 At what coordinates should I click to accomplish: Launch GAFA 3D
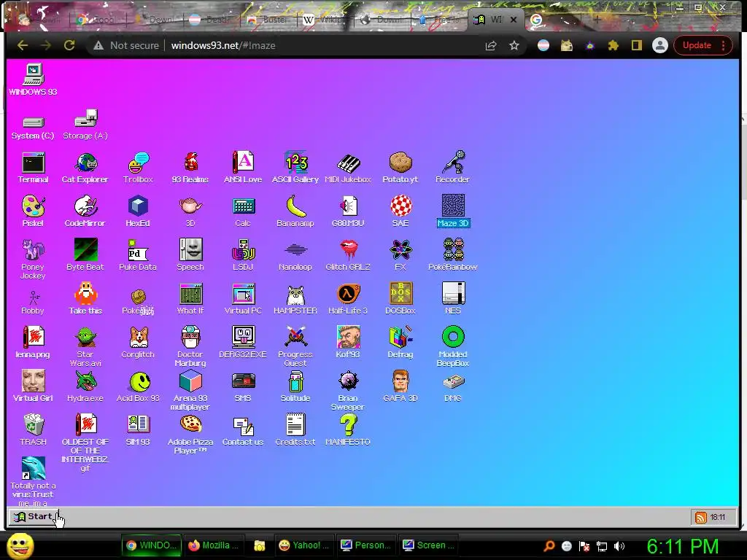click(400, 386)
